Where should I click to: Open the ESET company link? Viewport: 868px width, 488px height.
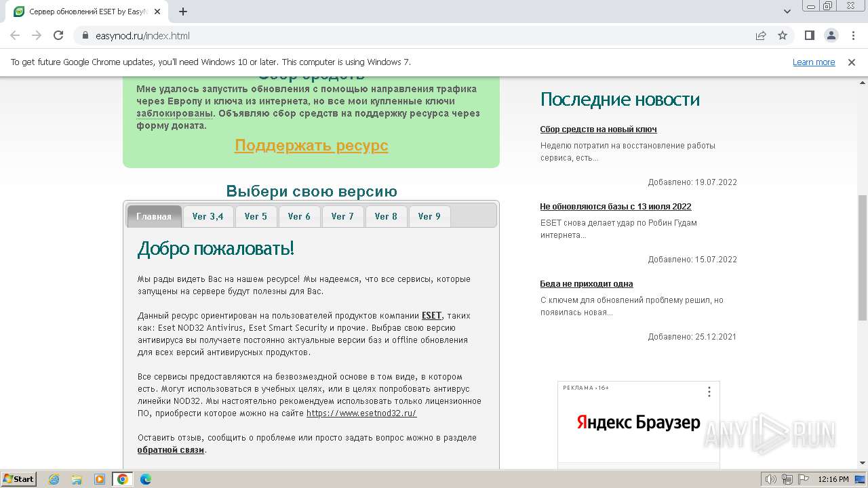431,315
